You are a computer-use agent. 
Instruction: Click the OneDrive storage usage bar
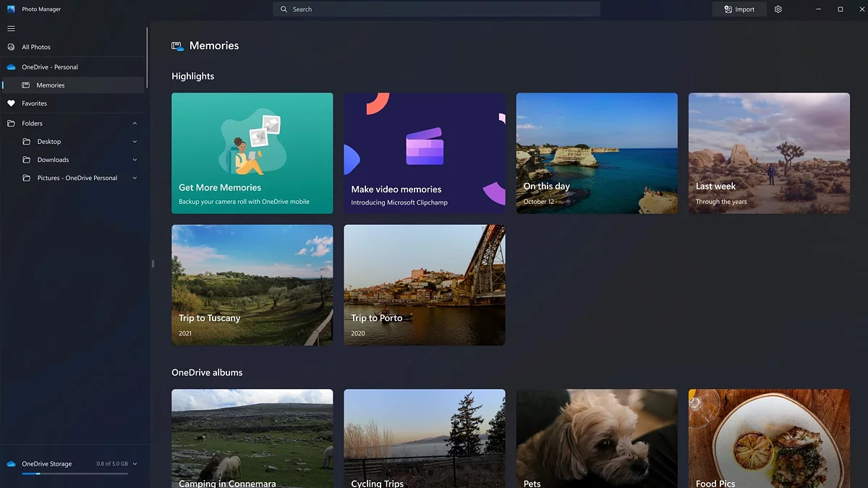point(75,474)
